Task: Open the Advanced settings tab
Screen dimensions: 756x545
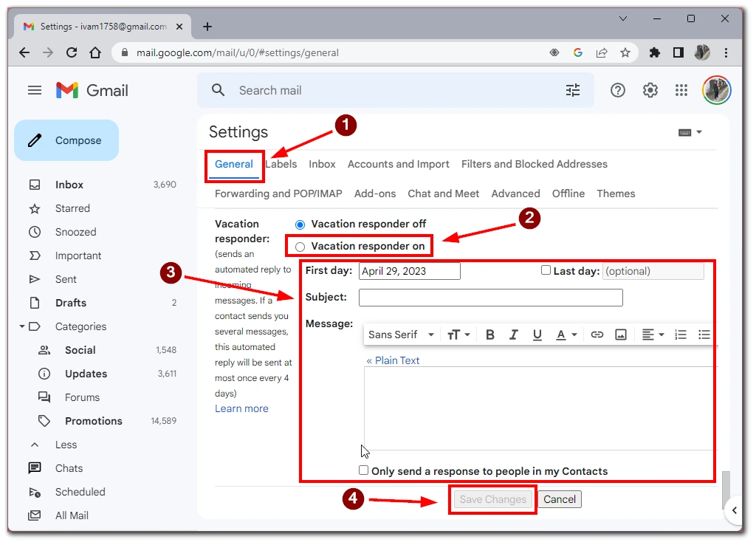Action: tap(515, 193)
